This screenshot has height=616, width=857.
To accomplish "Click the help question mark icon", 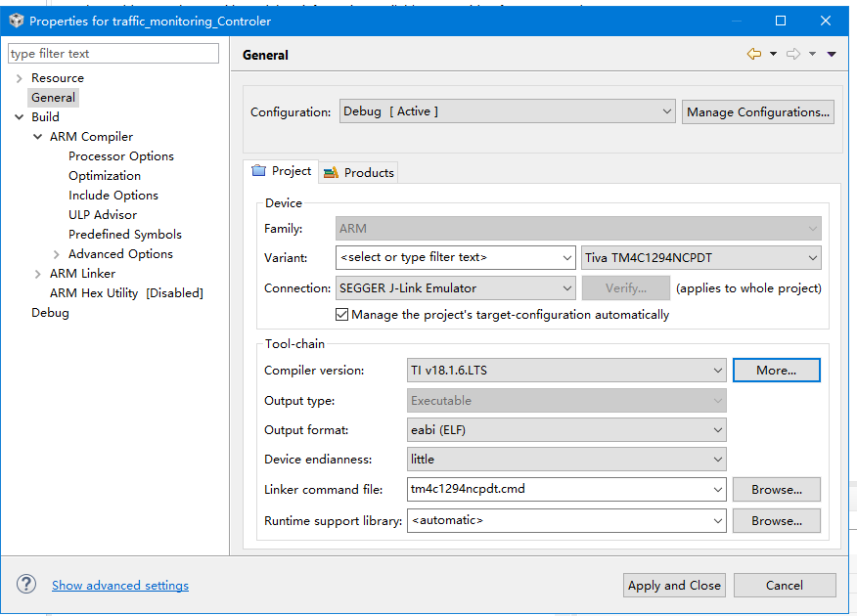I will pos(26,585).
